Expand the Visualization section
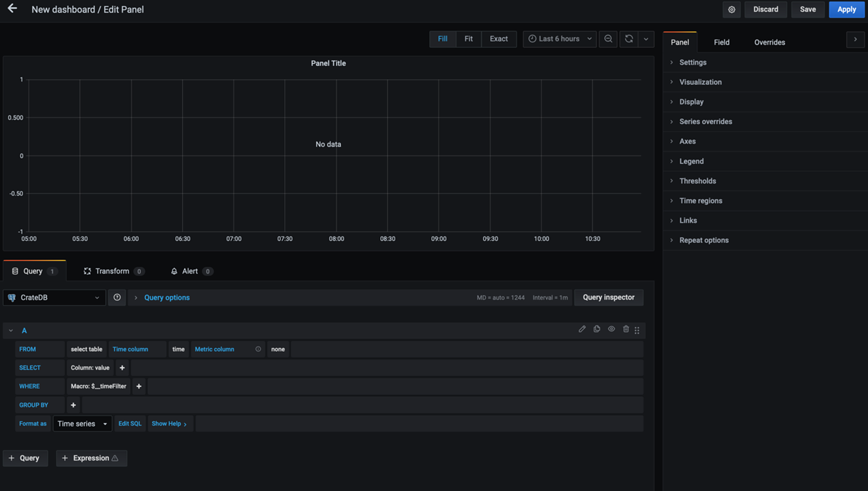The image size is (868, 491). pos(765,82)
